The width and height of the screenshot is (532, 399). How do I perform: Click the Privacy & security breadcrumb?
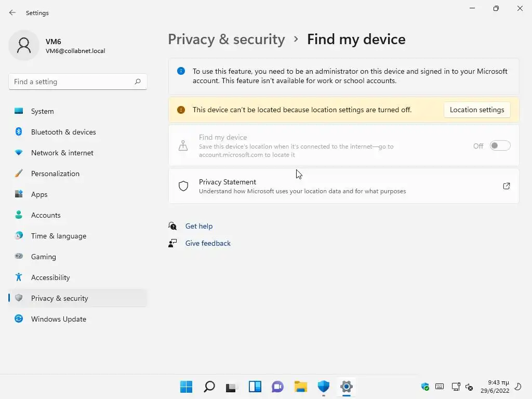coord(227,39)
